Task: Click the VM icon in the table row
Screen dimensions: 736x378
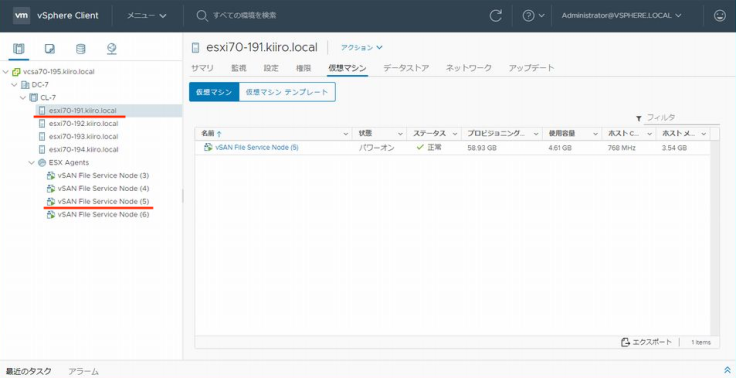Action: 208,147
